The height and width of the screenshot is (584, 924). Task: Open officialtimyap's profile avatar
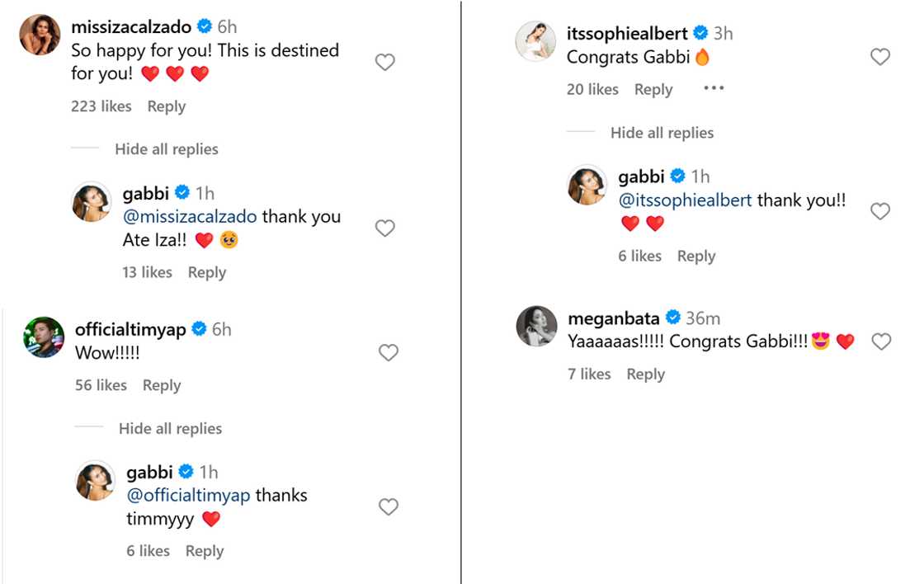click(44, 337)
